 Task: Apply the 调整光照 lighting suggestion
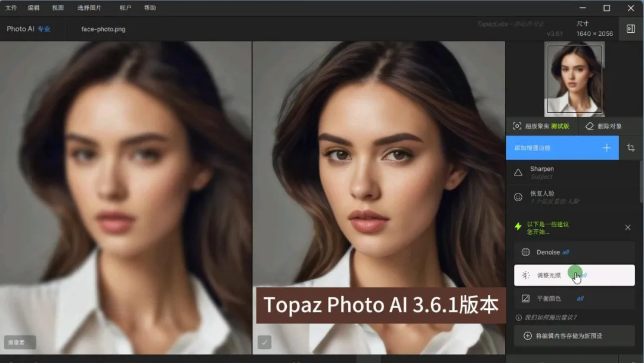574,275
